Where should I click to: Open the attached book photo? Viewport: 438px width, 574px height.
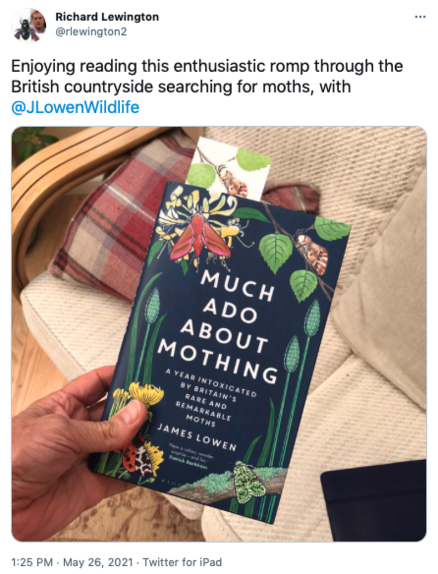pyautogui.click(x=219, y=334)
